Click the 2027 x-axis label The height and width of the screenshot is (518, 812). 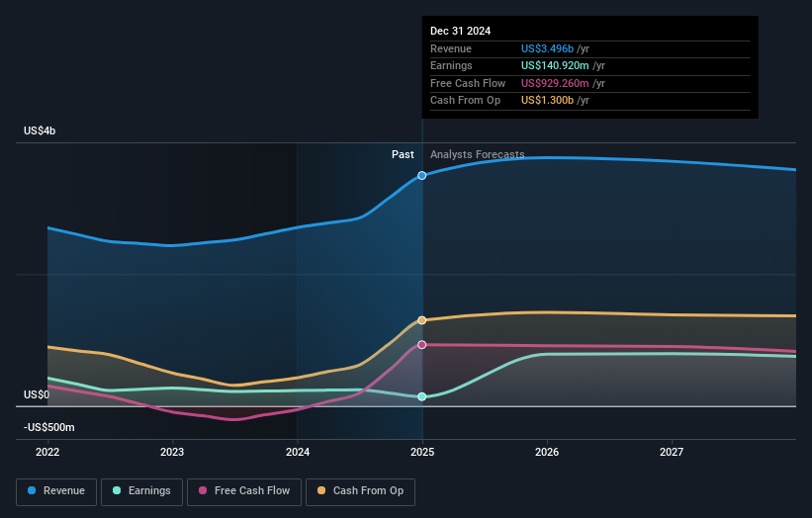[672, 453]
